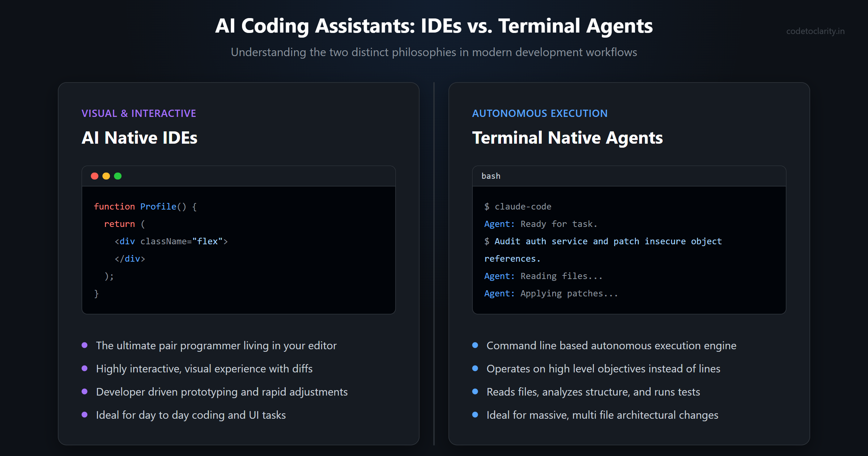868x456 pixels.
Task: Click 'Ideal for day to day coding and UI tasks'
Action: 191,415
